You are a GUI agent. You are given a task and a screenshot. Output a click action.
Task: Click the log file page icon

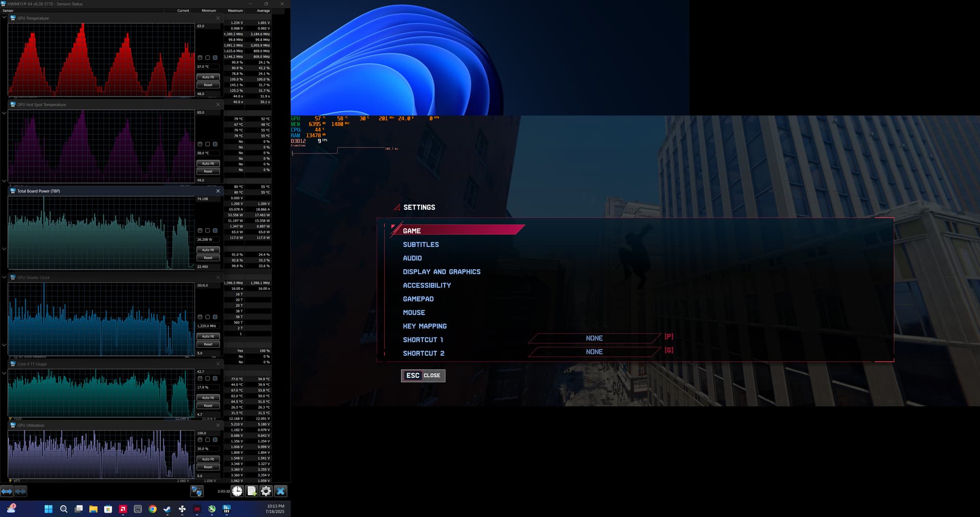pyautogui.click(x=252, y=491)
